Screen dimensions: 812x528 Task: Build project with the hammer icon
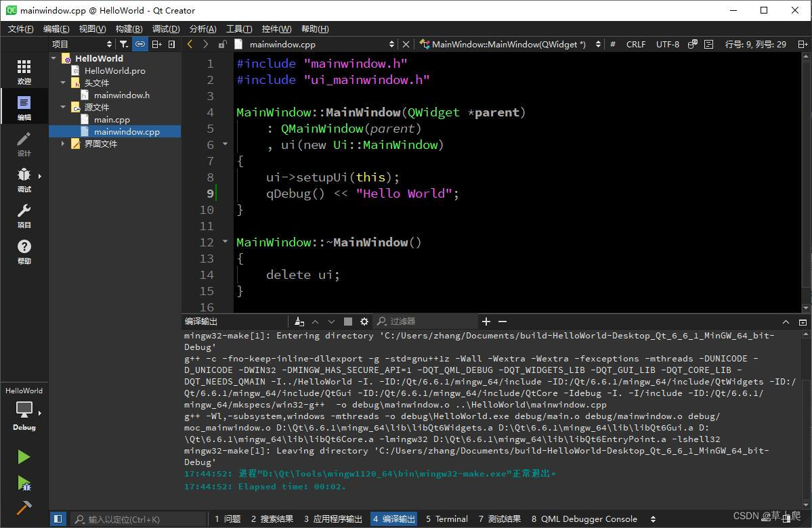pyautogui.click(x=24, y=508)
